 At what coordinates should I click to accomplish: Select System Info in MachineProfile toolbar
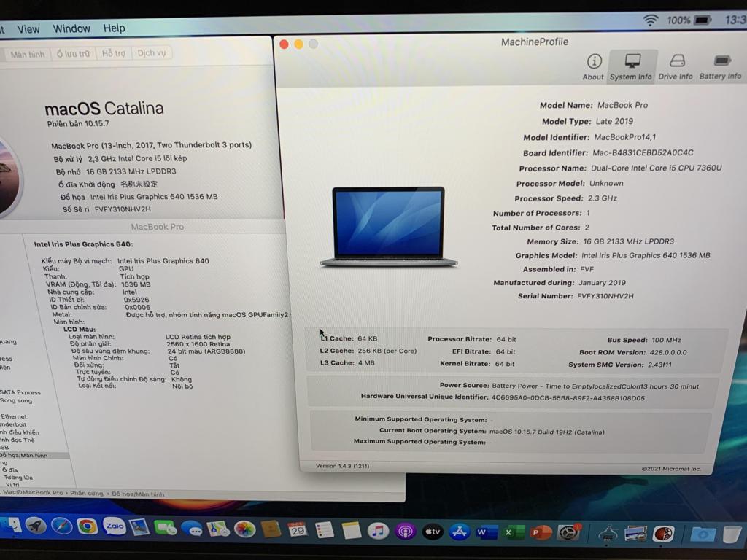pyautogui.click(x=631, y=67)
